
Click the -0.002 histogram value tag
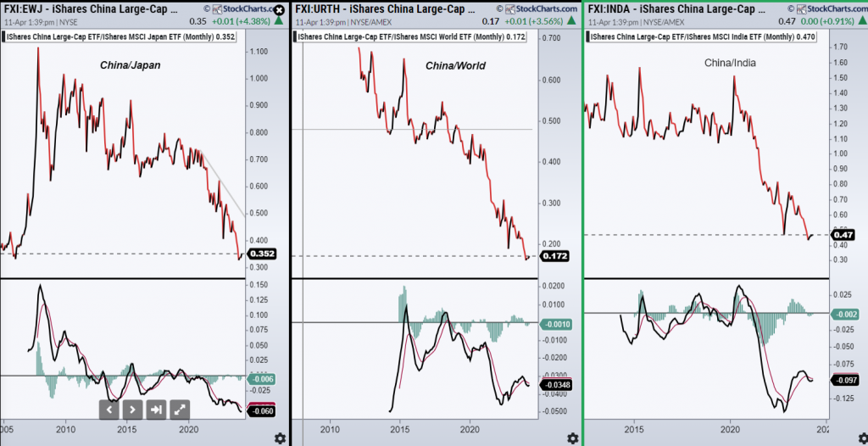(x=846, y=314)
